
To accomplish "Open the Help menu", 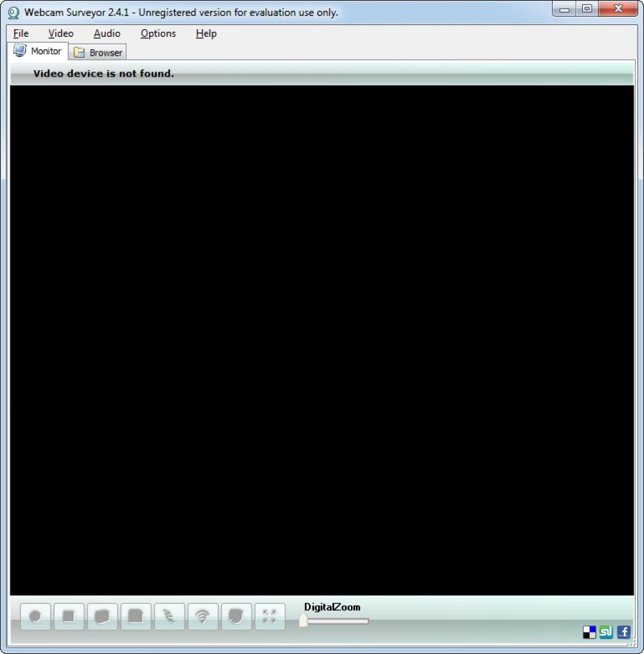I will 206,33.
